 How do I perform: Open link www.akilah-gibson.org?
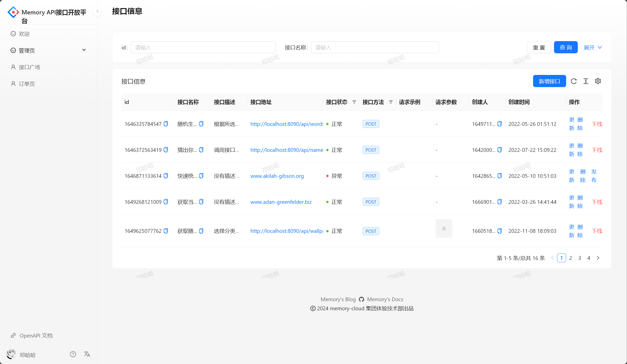click(277, 176)
